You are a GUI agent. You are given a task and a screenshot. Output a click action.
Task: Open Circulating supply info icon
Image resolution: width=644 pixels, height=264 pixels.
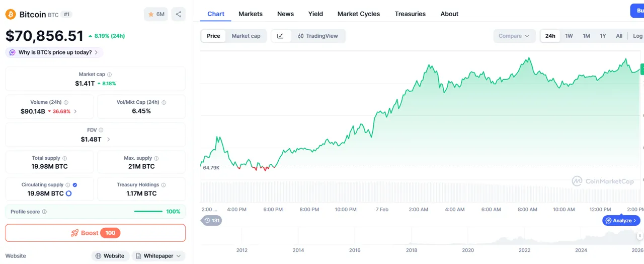click(x=68, y=185)
